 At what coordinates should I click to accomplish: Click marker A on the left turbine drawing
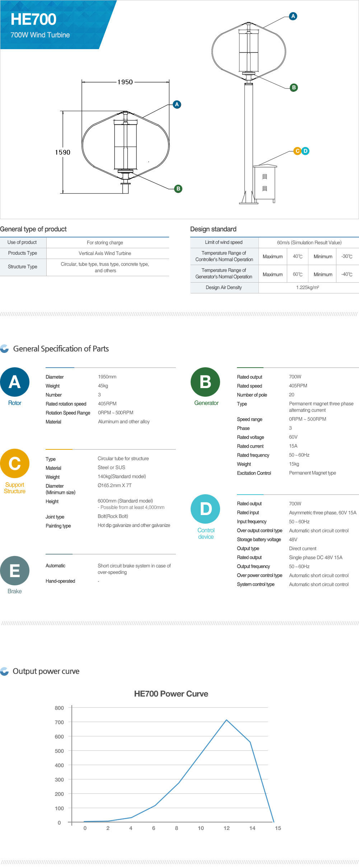[177, 104]
